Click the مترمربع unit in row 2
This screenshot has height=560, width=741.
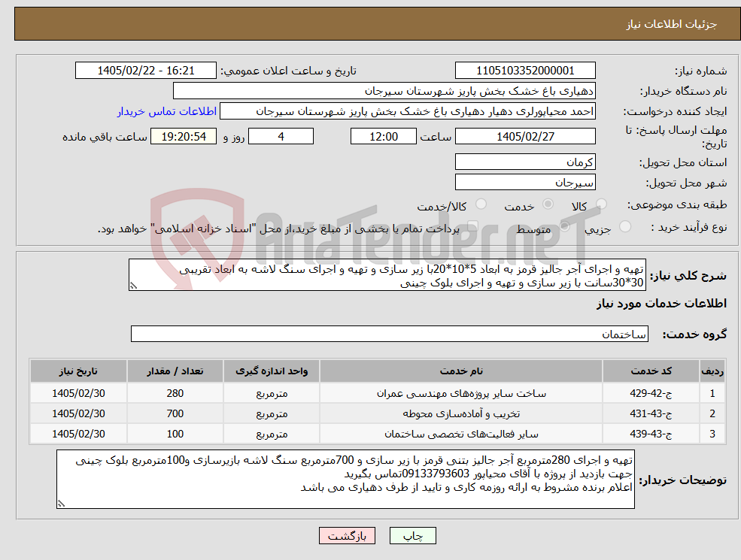pos(272,414)
